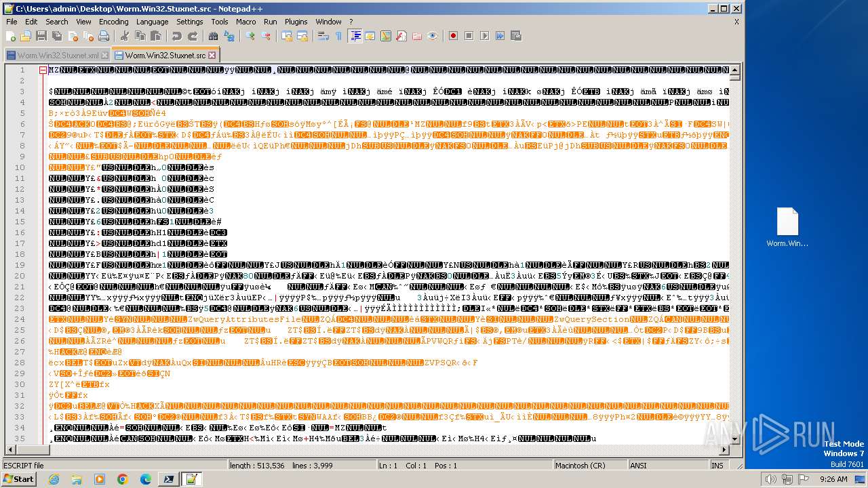868x488 pixels.
Task: Click the vertical scrollbar down arrow
Action: pos(735,439)
